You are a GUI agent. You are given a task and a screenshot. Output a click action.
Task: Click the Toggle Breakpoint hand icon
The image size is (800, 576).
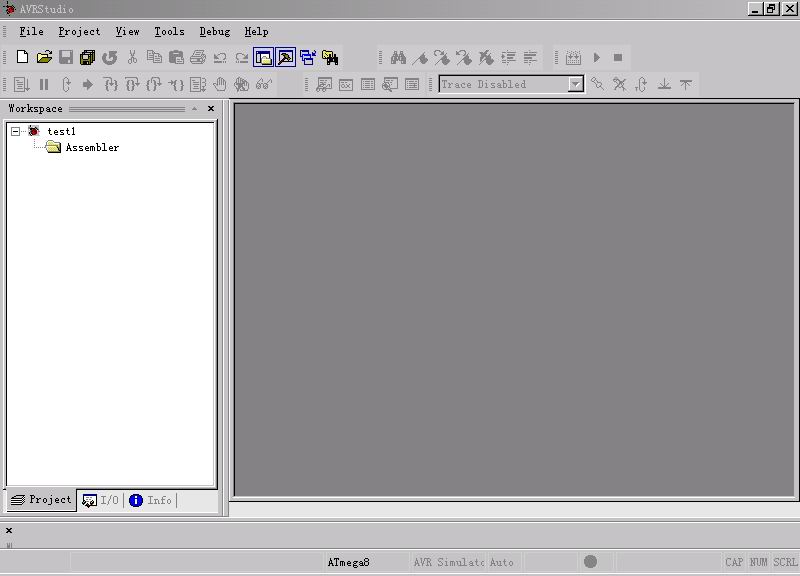pos(220,85)
